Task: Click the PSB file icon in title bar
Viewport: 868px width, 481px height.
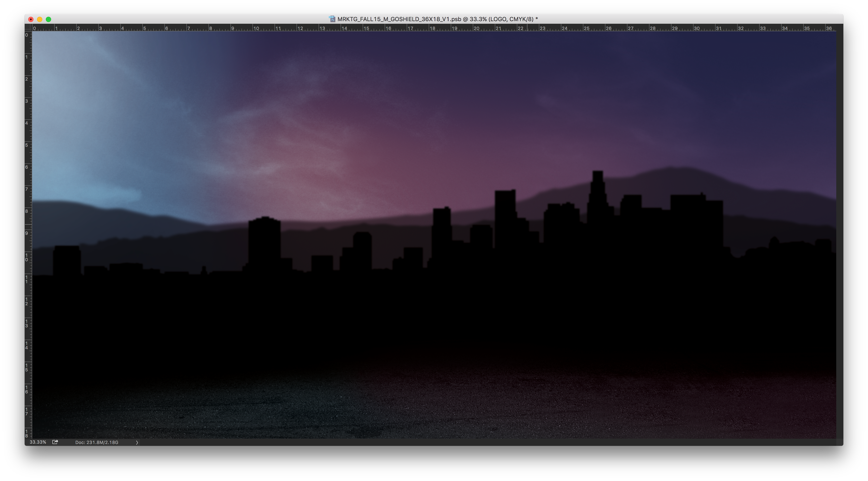Action: (332, 19)
